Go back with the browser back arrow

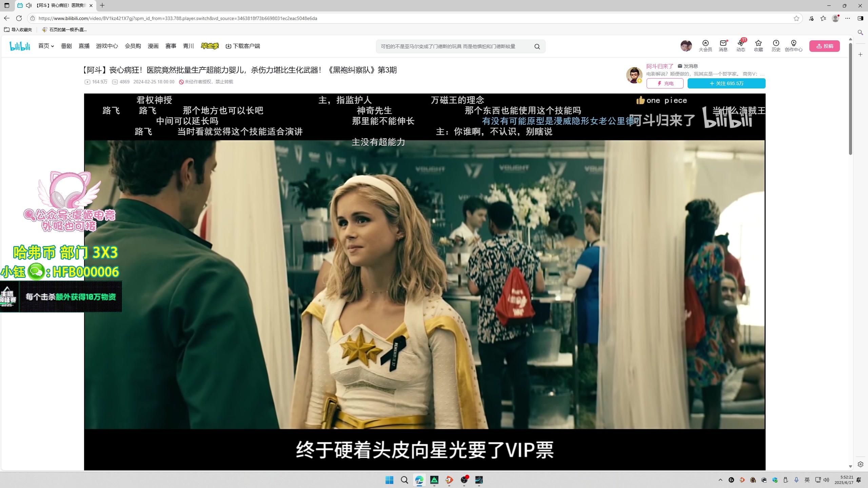click(x=7, y=18)
